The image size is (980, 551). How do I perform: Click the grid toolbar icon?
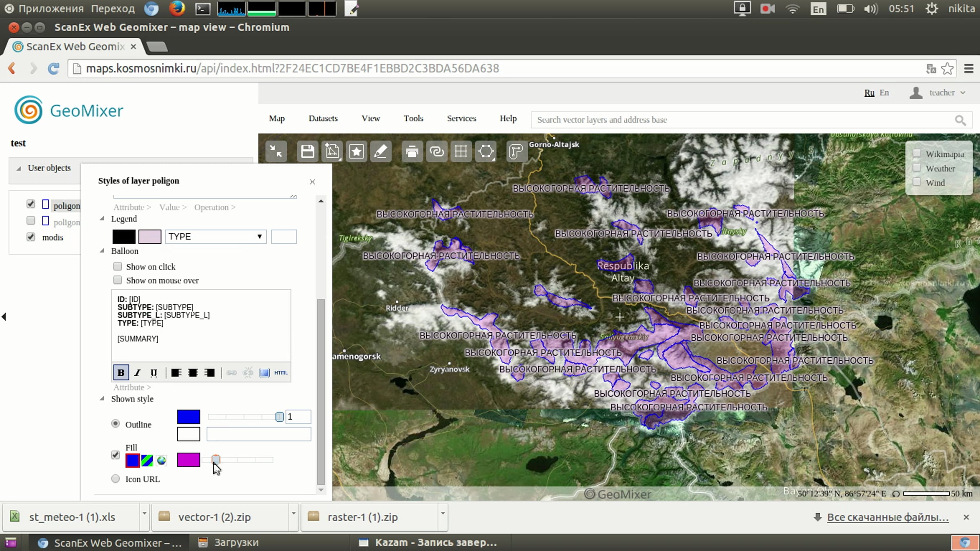pyautogui.click(x=461, y=152)
